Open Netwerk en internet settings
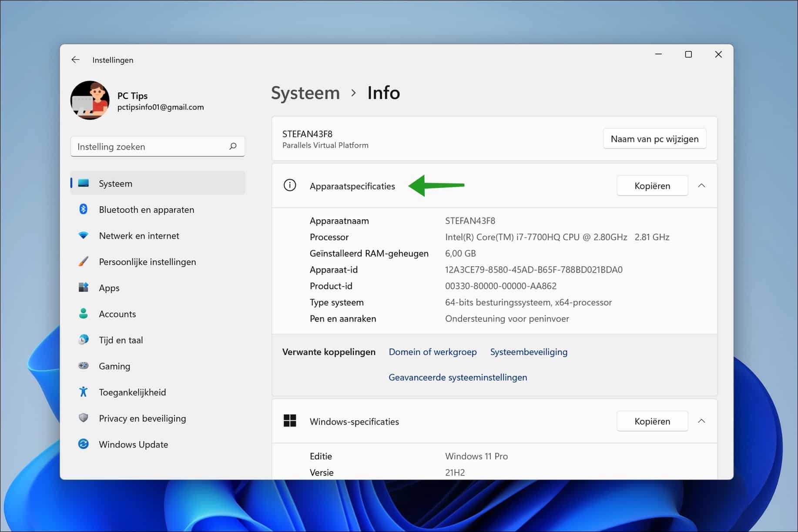Viewport: 798px width, 532px height. coord(138,235)
